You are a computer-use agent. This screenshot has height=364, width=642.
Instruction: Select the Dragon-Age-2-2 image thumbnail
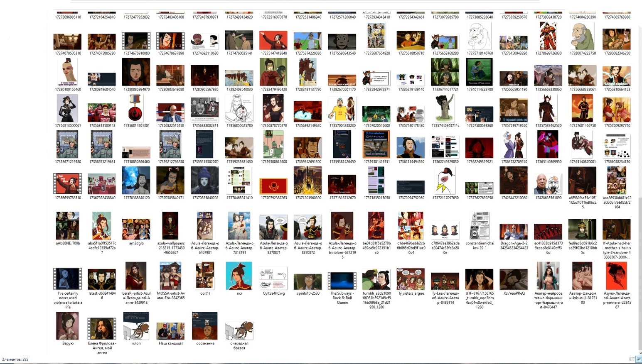[x=514, y=232]
